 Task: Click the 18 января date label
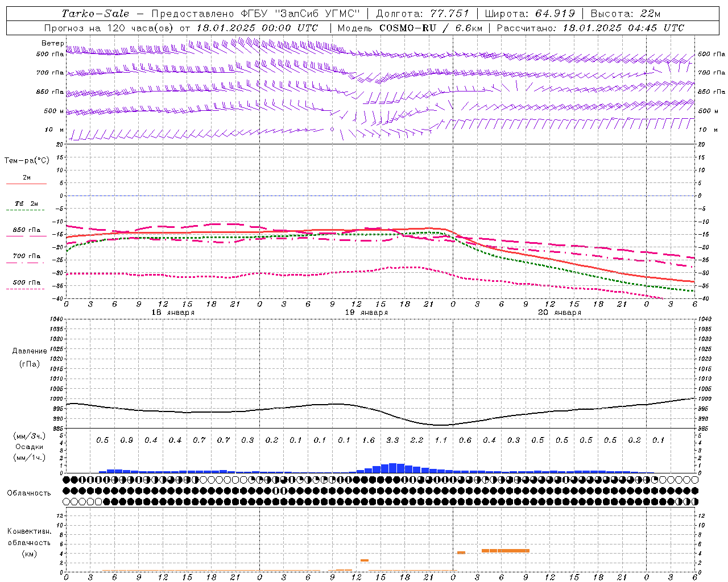[x=173, y=313]
